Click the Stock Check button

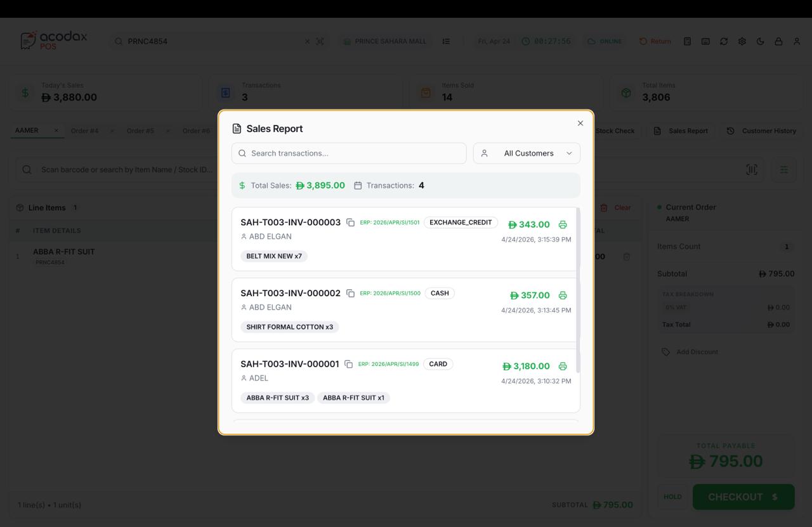tap(615, 131)
